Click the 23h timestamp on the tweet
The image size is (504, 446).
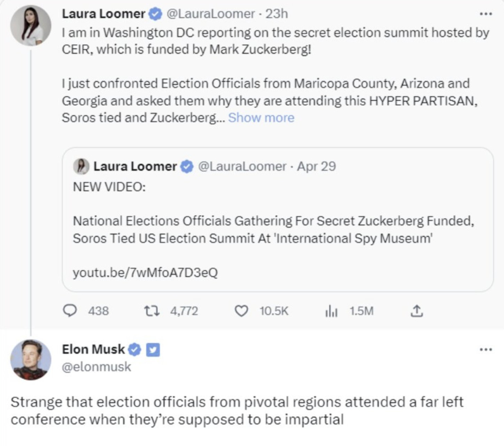(x=276, y=14)
